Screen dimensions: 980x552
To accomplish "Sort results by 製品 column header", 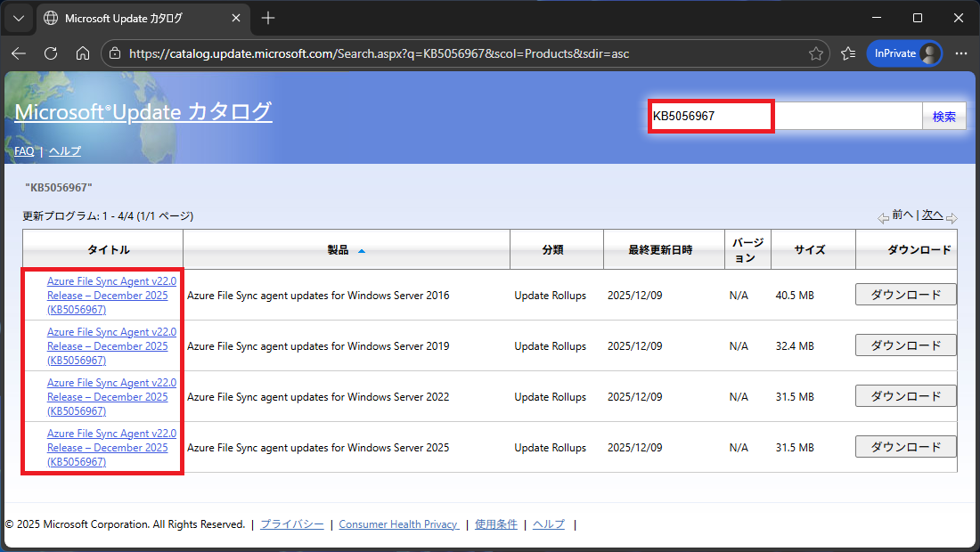I will click(x=339, y=250).
